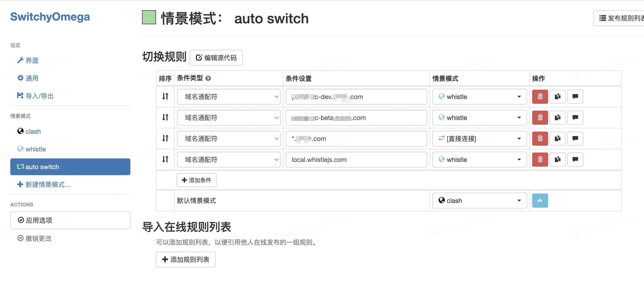Delete the local.whistlejs.com rule
644x287 pixels.
click(x=540, y=160)
